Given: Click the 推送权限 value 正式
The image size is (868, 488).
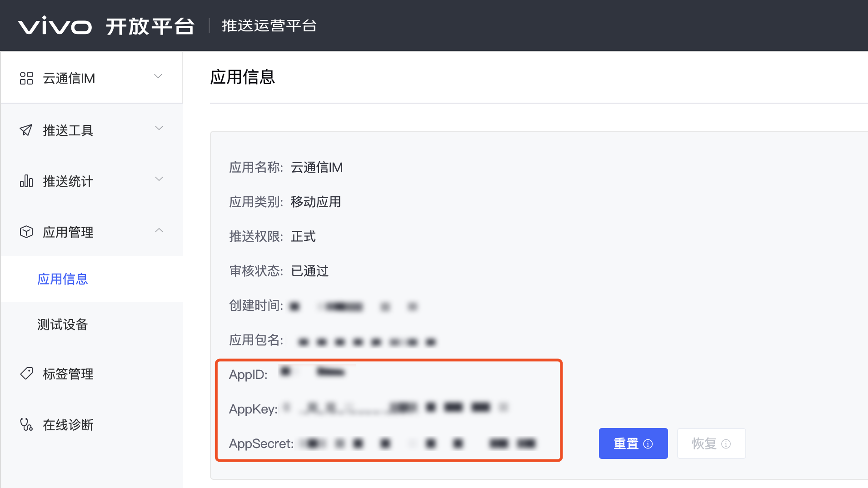Looking at the screenshot, I should tap(303, 237).
